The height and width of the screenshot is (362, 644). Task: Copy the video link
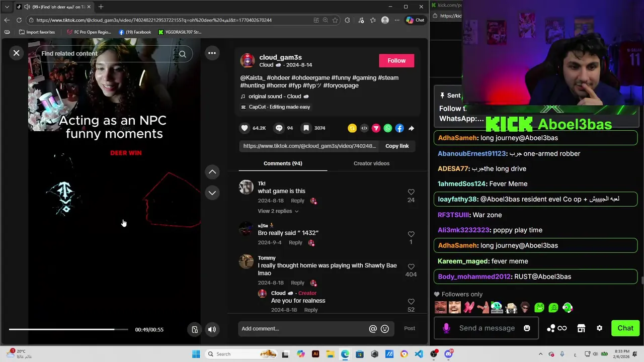click(x=397, y=146)
